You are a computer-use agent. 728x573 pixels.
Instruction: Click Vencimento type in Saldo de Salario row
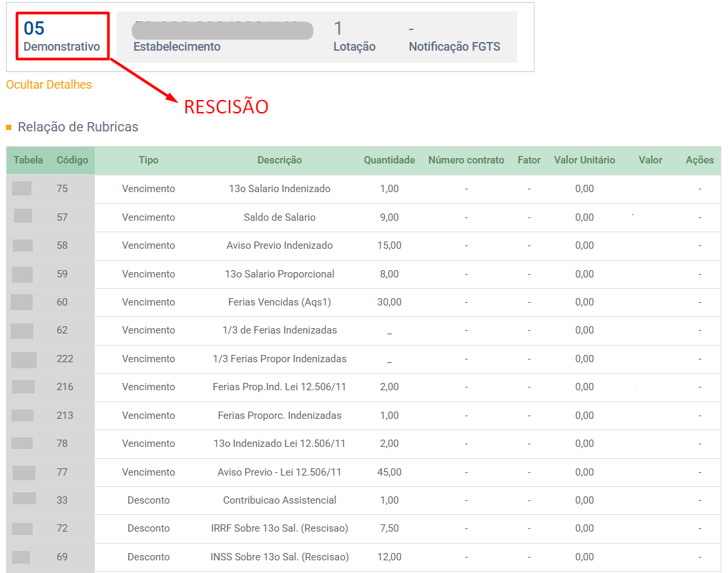(149, 217)
